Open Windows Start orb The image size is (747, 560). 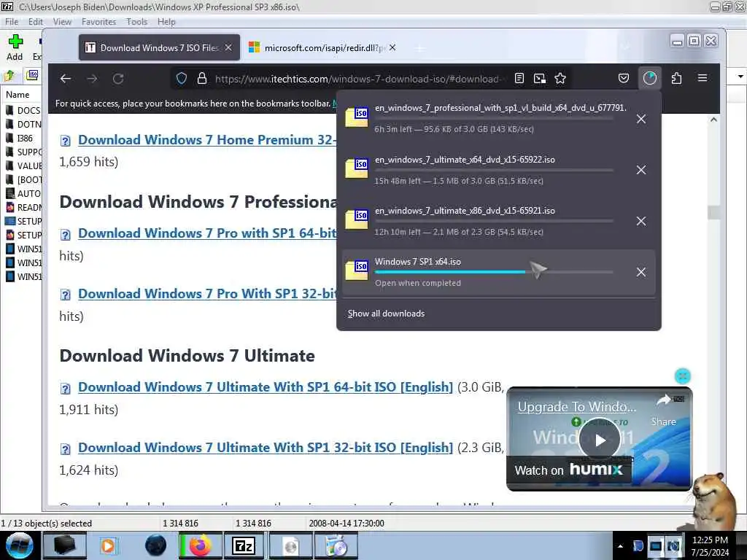point(20,545)
